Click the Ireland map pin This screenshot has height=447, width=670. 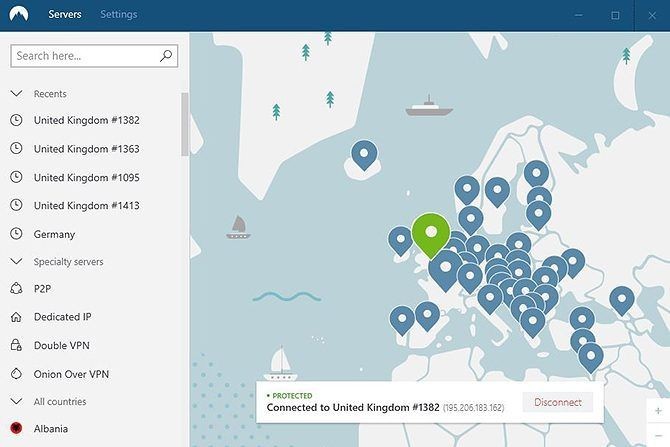point(400,240)
